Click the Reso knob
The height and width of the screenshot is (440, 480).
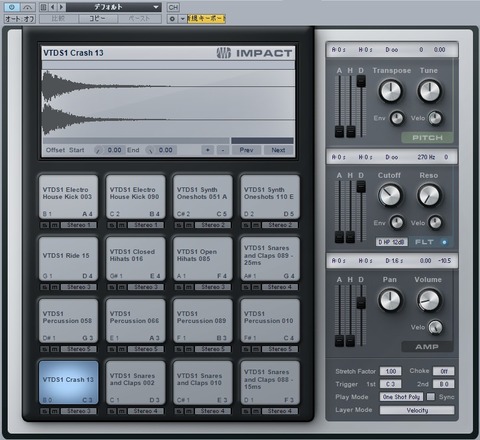429,195
